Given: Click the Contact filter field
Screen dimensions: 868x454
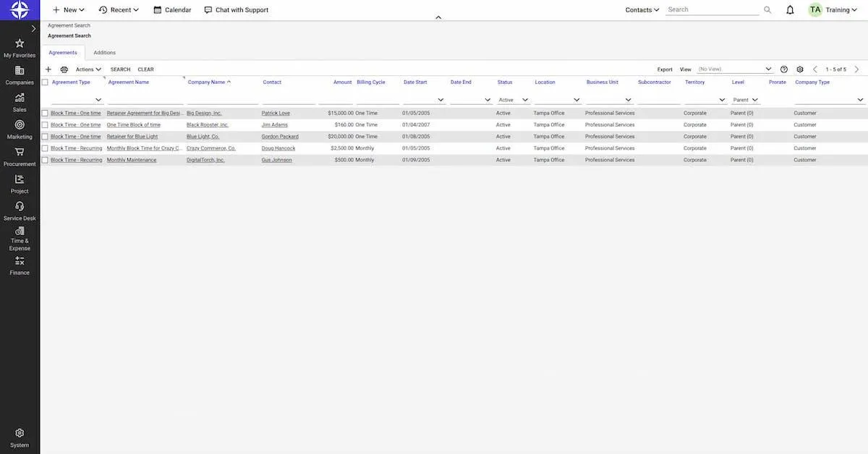Looking at the screenshot, I should point(289,100).
